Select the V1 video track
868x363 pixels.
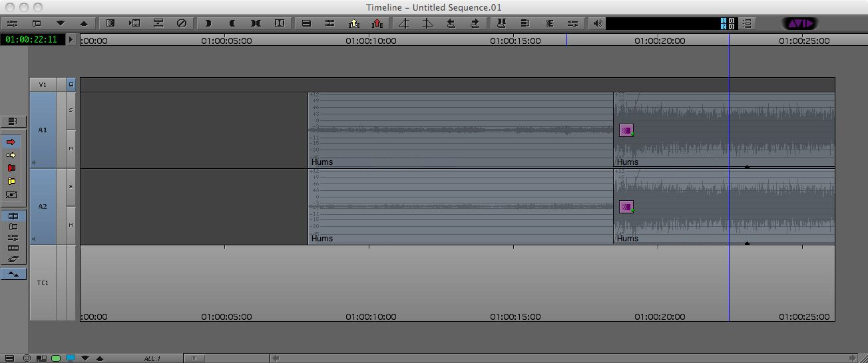(43, 84)
